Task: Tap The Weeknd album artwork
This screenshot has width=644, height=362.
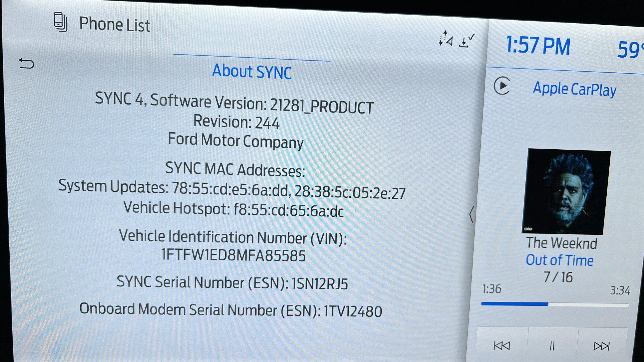Action: click(x=566, y=191)
